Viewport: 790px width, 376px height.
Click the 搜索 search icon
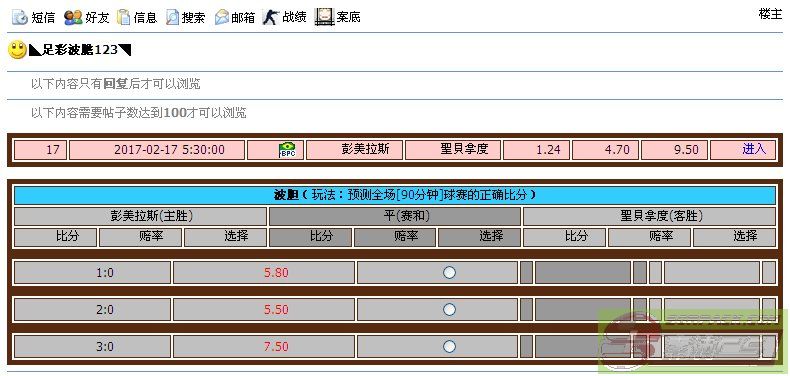[173, 18]
